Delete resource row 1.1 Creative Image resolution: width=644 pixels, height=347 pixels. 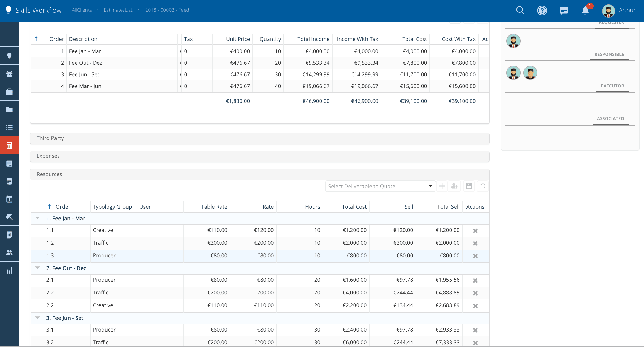[x=475, y=231]
